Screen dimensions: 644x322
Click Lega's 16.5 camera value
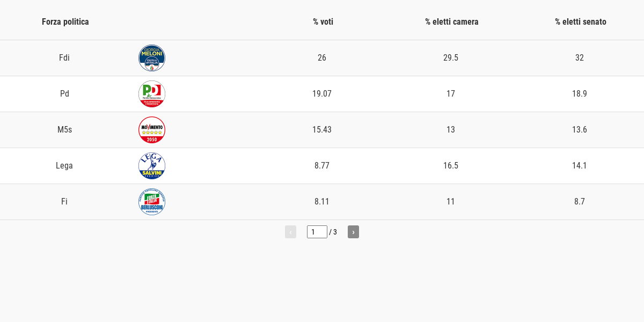tap(451, 166)
